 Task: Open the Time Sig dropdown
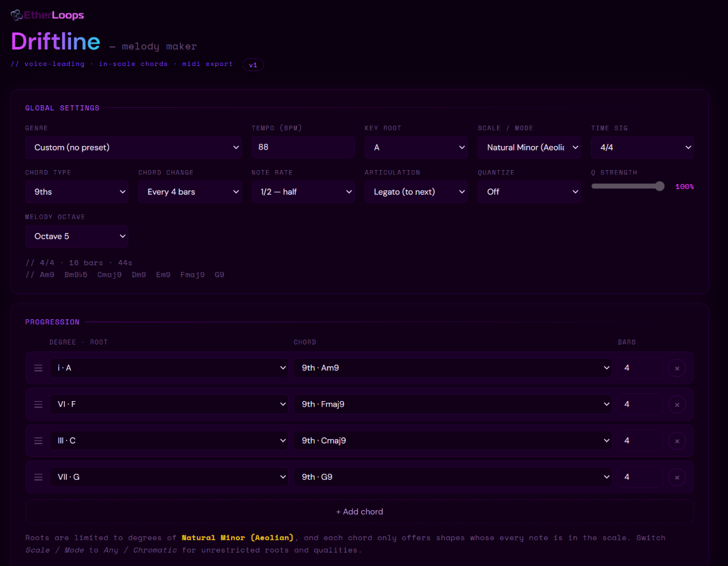coord(642,147)
